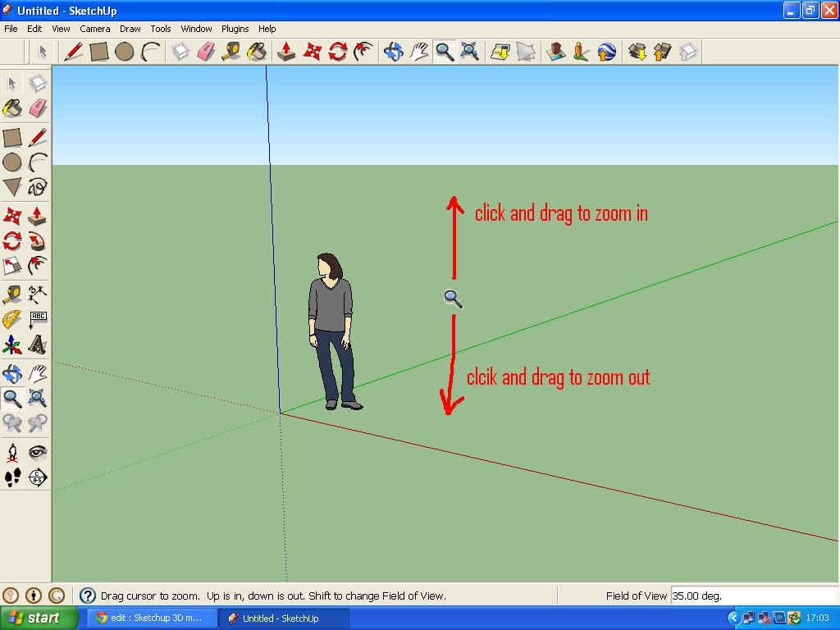Select the Move tool
Viewport: 840px width, 630px height.
tap(11, 215)
